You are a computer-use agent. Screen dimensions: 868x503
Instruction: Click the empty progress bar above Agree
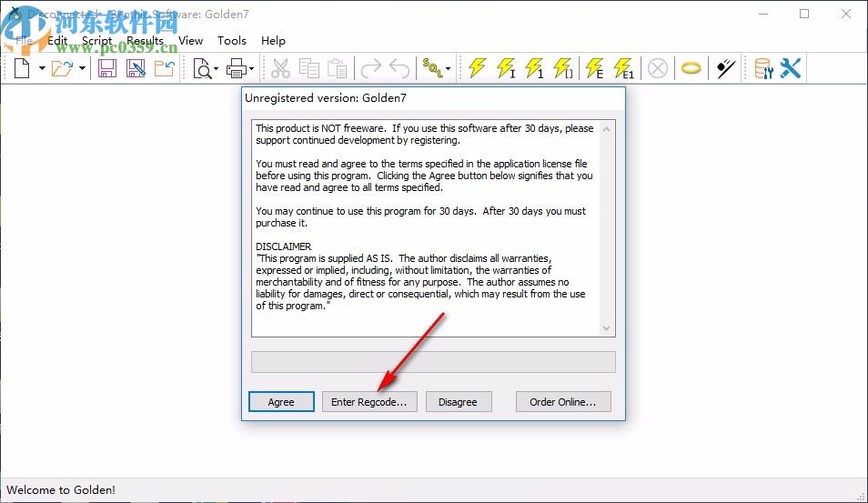(433, 362)
